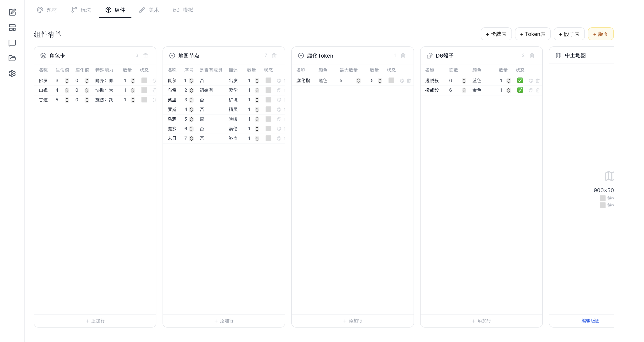Viewport: 644px width, 342px height.
Task: Open the layout templates sidebar icon
Action: (x=12, y=28)
